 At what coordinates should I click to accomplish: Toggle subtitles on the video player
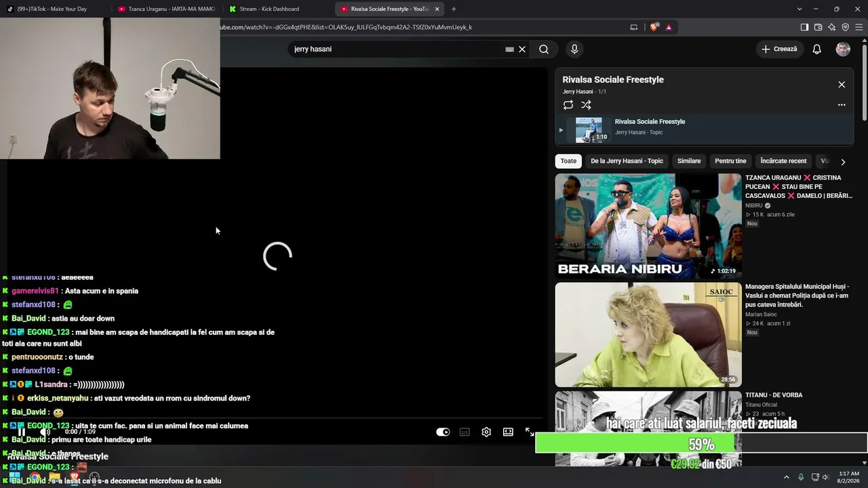465,432
